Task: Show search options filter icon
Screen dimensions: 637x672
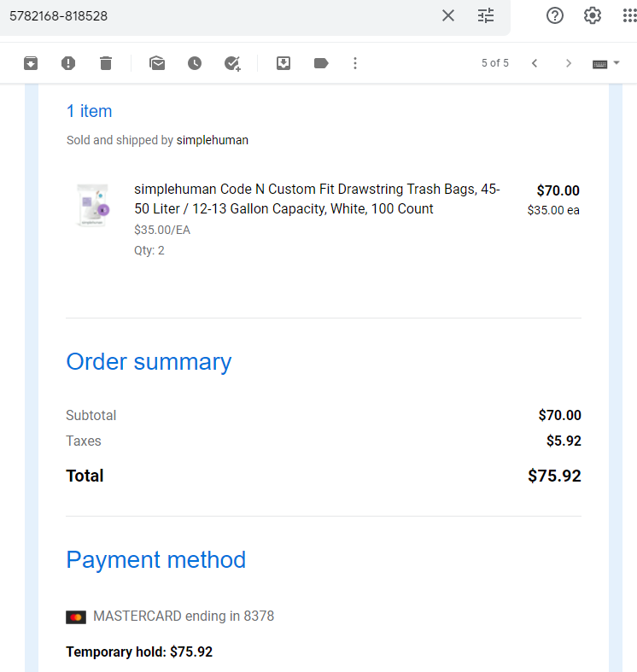Action: (486, 16)
